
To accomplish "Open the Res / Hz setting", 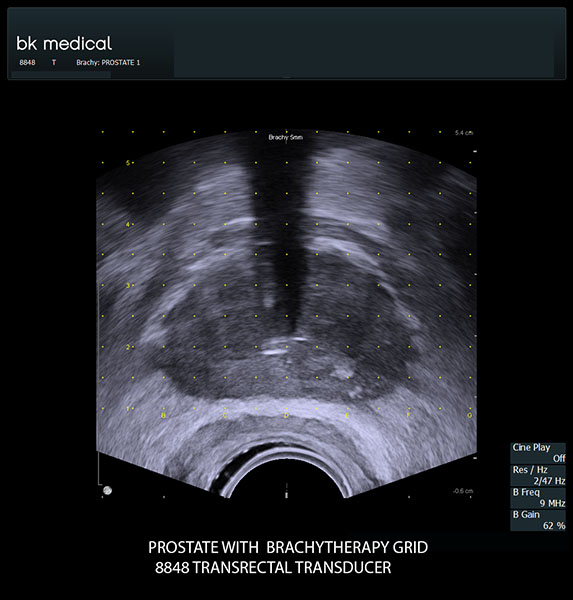I will 538,475.
